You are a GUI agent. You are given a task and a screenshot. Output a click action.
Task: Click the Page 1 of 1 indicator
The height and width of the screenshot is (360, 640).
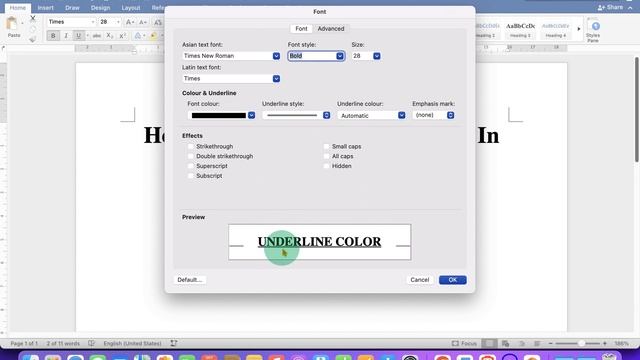pyautogui.click(x=24, y=344)
